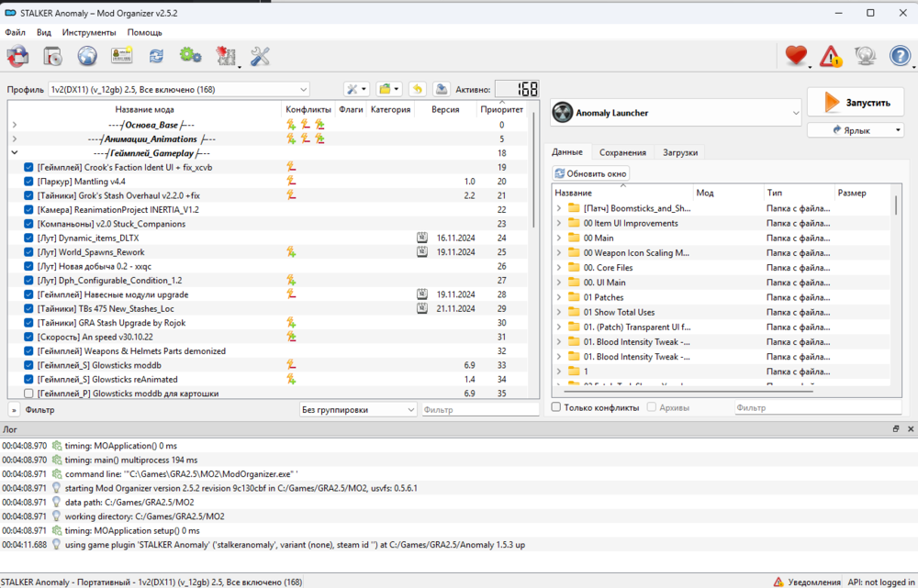Uncheck Crook's Faction Ident UI mod
The width and height of the screenshot is (918, 588).
28,167
